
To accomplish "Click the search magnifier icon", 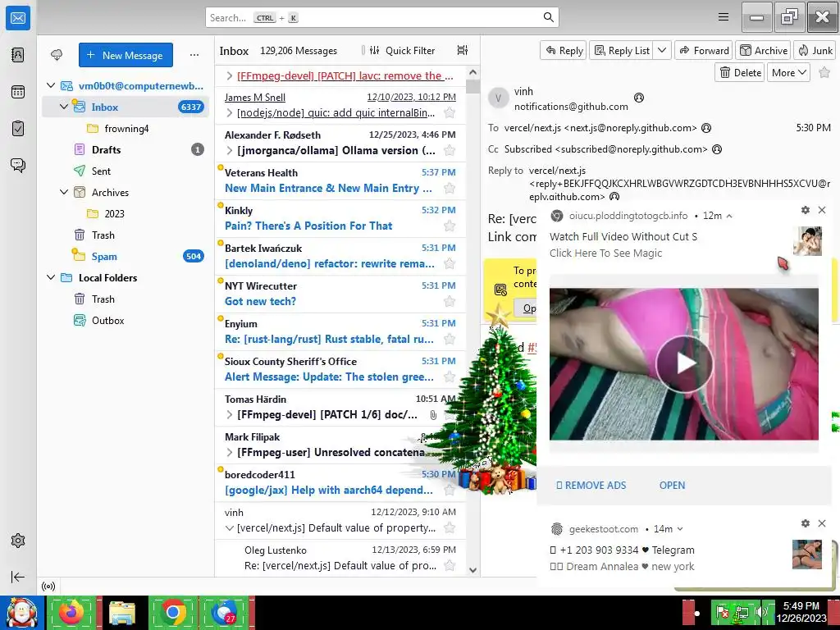I will [x=549, y=17].
